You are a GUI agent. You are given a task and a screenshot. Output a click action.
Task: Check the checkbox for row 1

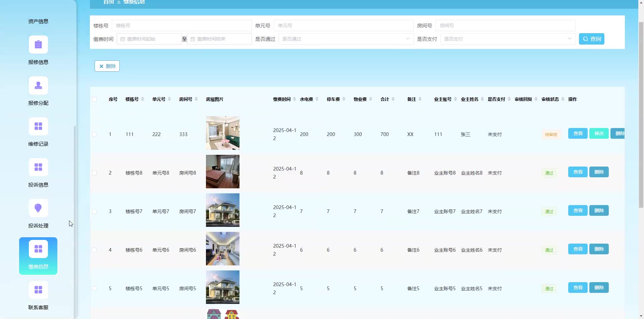pos(94,134)
